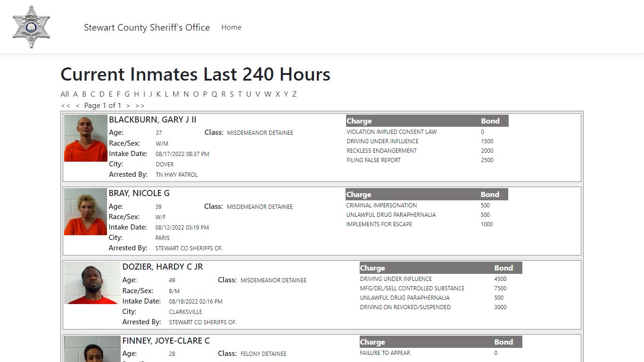Click the CRIMINAL IMPERSONATION charge
The image size is (644, 362).
click(x=382, y=206)
